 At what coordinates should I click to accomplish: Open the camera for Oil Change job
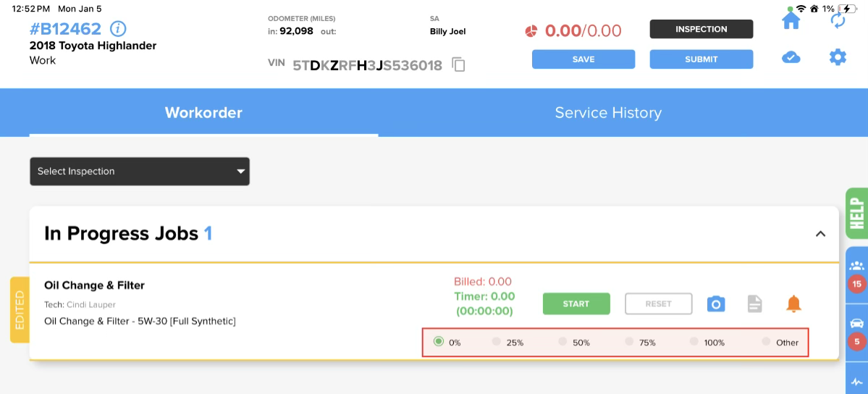[716, 303]
